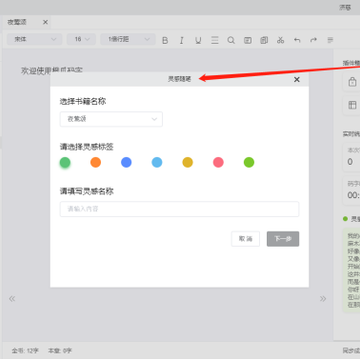Viewport: 360px width, 360px height.
Task: Close the document tab
Action: point(45,22)
